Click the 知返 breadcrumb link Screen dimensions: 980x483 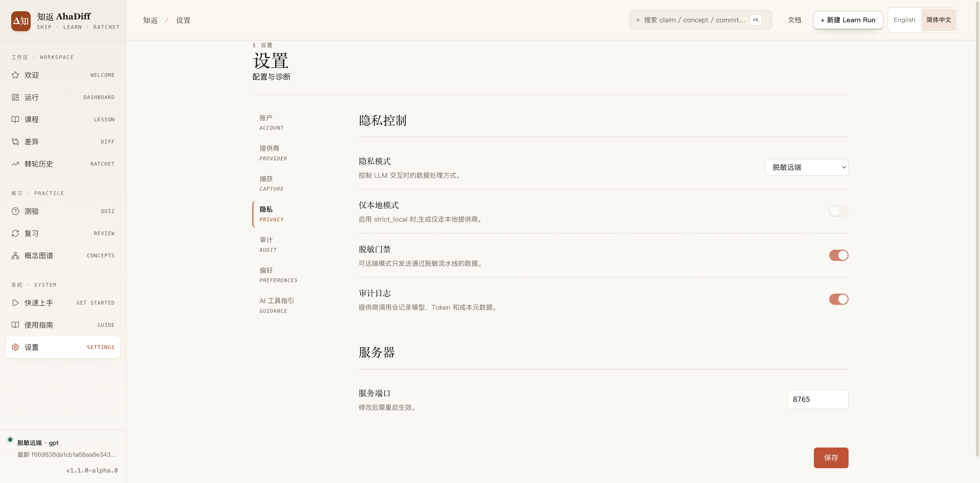pos(150,20)
